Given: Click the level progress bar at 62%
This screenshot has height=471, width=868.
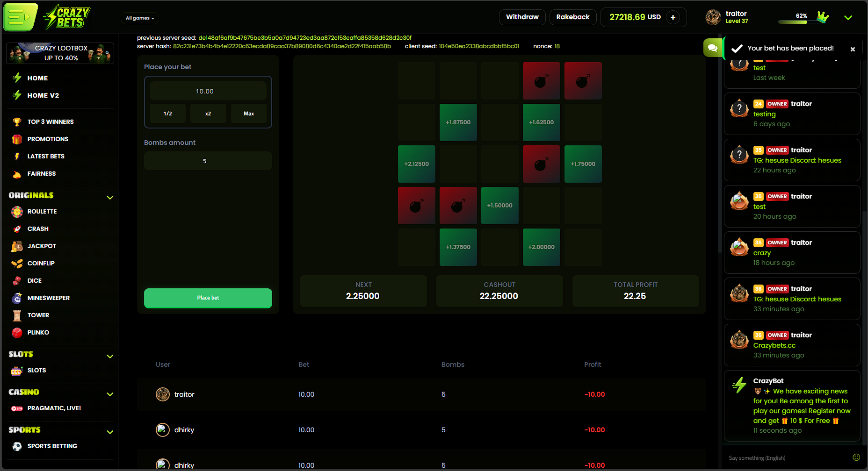Looking at the screenshot, I should pyautogui.click(x=798, y=21).
